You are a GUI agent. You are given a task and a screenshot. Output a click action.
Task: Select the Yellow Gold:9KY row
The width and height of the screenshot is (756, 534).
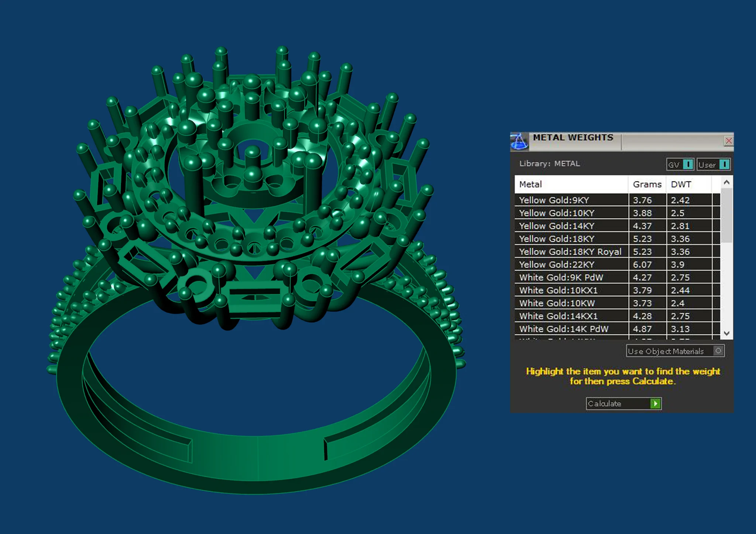point(617,200)
